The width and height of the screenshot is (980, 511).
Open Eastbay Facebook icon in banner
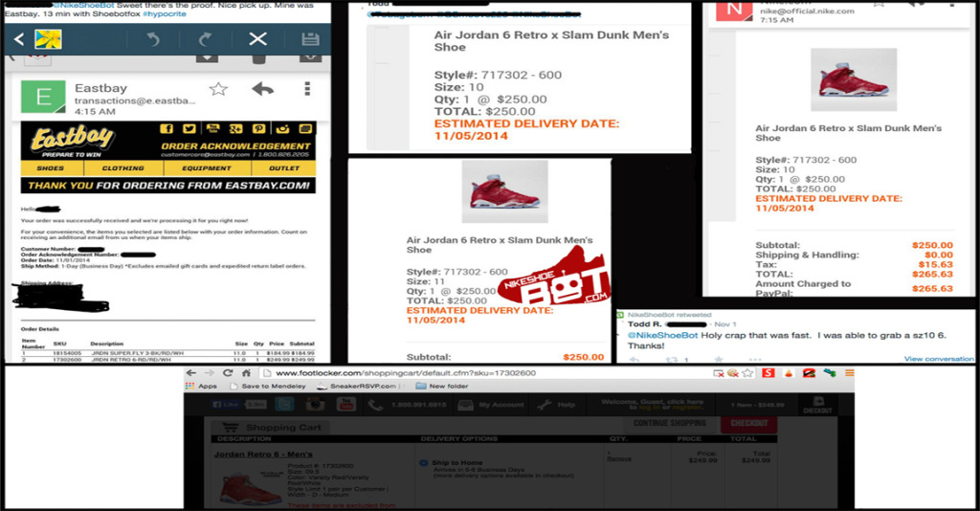(166, 129)
